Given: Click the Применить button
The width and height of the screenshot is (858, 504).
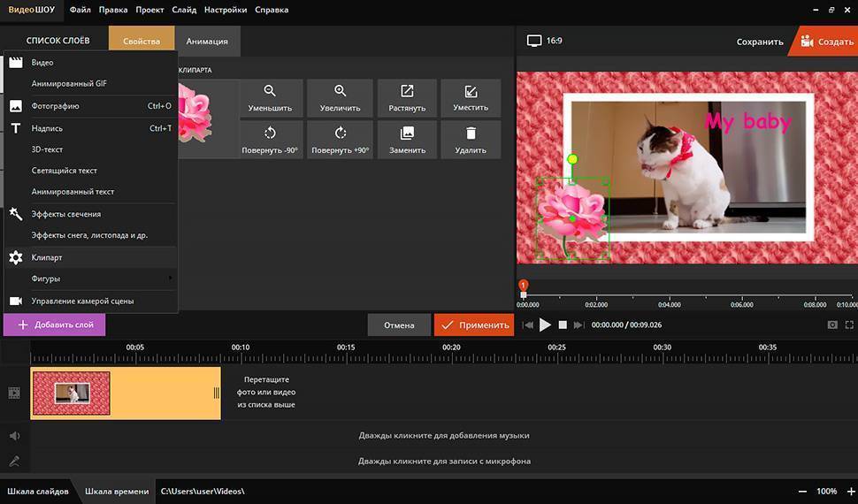Looking at the screenshot, I should [x=474, y=325].
